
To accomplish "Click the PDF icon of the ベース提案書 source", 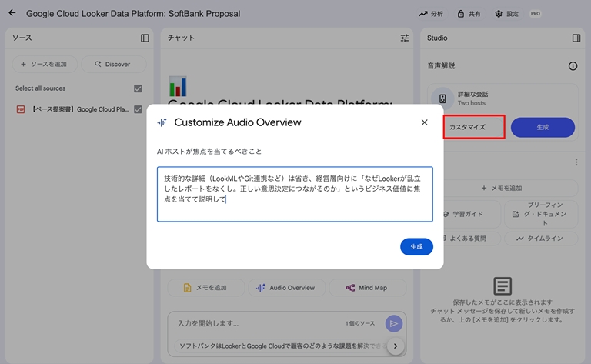I will [x=21, y=109].
